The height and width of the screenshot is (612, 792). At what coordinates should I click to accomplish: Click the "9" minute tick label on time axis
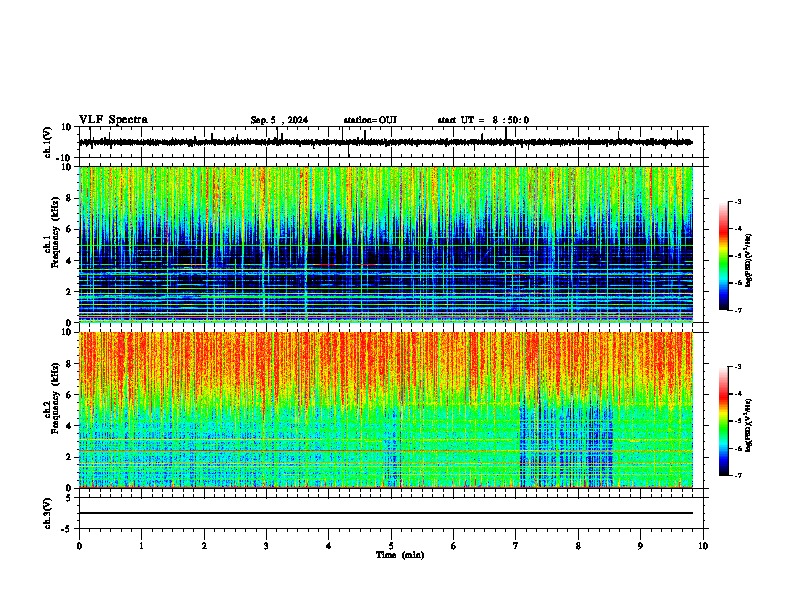(640, 546)
